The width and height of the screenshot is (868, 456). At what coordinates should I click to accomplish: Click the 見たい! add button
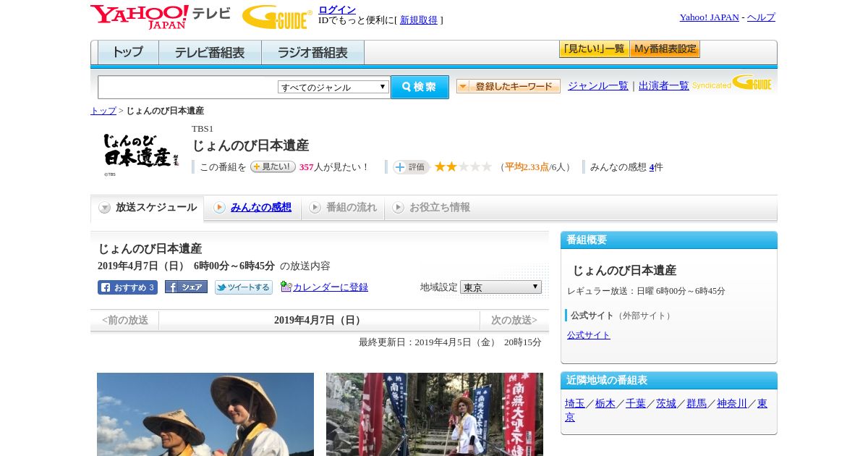tap(273, 166)
